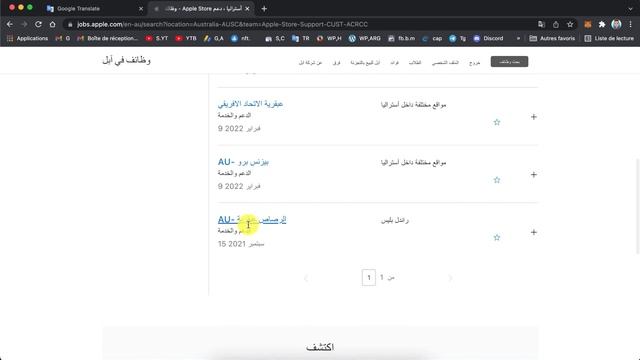
Task: Open the فرق teams nav item
Action: click(336, 62)
